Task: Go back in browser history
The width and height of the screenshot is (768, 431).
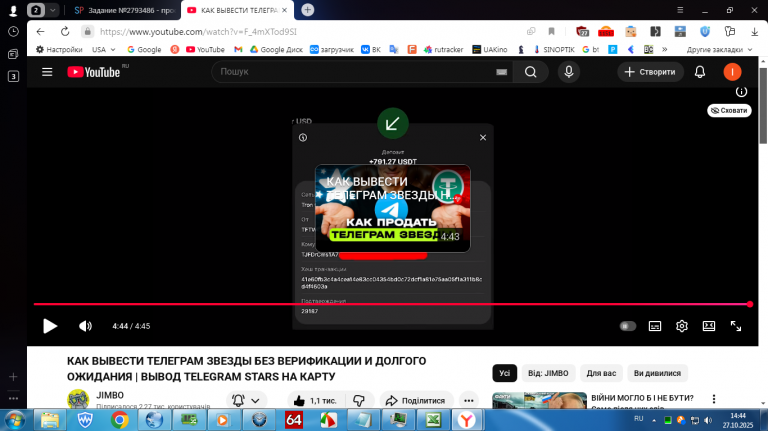Action: (41, 31)
